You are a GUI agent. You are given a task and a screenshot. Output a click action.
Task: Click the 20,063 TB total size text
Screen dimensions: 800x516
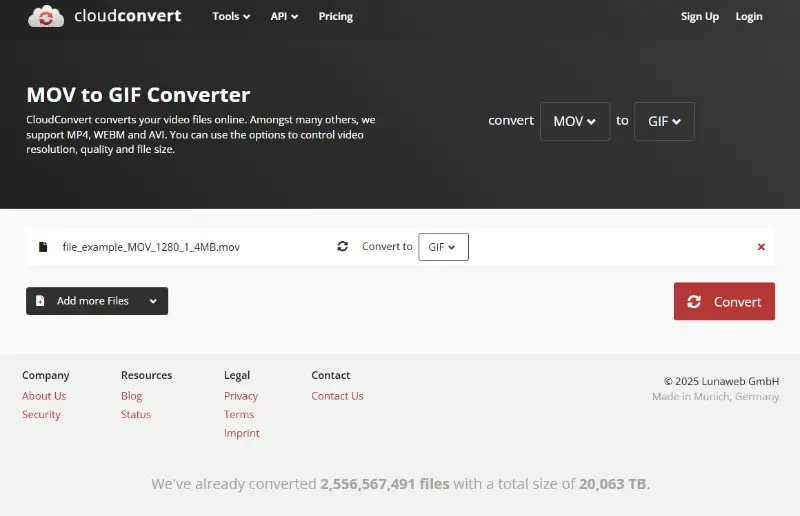(x=612, y=484)
